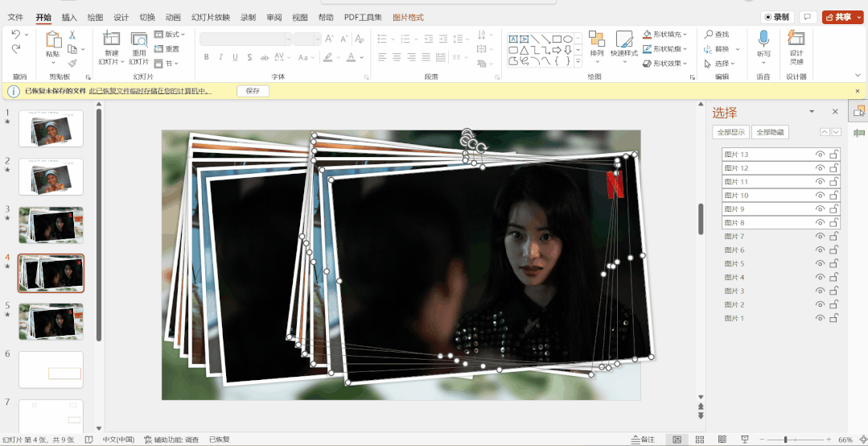Screen dimensions: 868x446
Task: Click the New Slide icon
Action: (111, 39)
